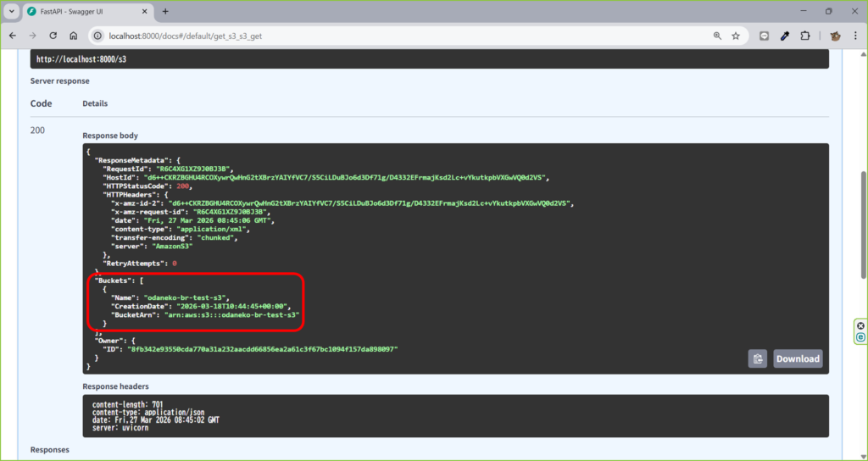
Task: Select the FastAPI - Swagger UI tab
Action: coord(81,12)
